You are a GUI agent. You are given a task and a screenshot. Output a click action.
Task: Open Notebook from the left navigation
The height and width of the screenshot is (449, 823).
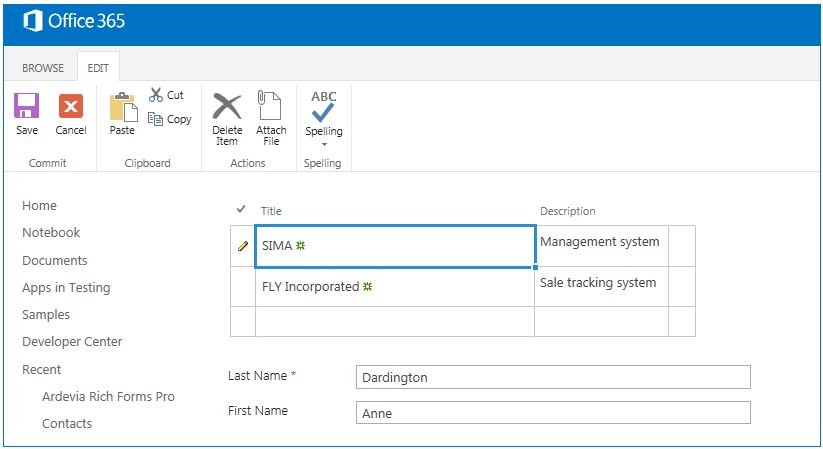click(x=51, y=233)
